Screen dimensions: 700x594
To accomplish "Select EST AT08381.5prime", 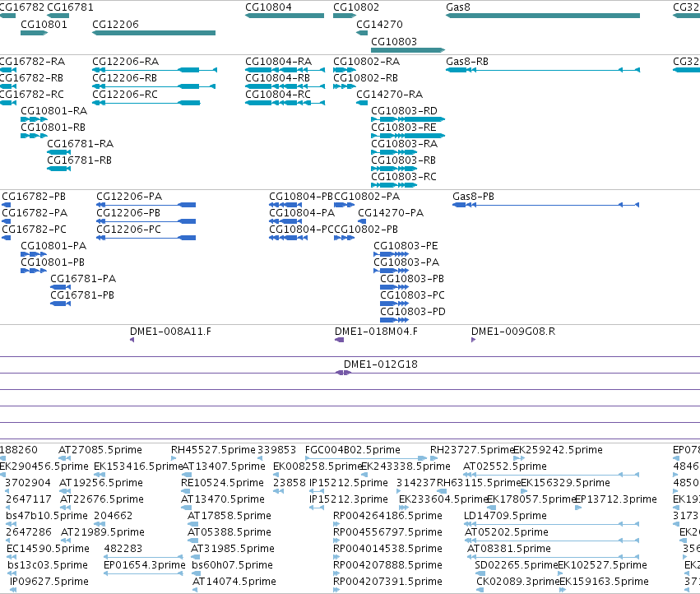I will [x=509, y=549].
